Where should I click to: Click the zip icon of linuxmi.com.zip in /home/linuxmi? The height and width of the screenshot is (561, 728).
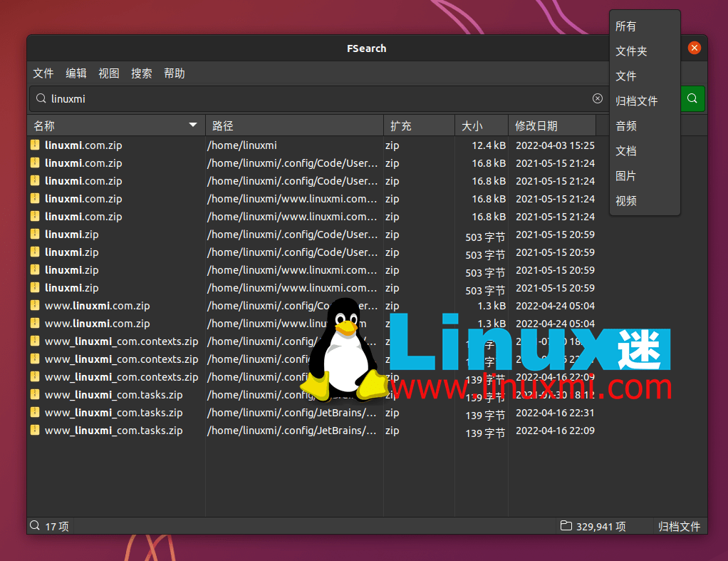pyautogui.click(x=35, y=145)
